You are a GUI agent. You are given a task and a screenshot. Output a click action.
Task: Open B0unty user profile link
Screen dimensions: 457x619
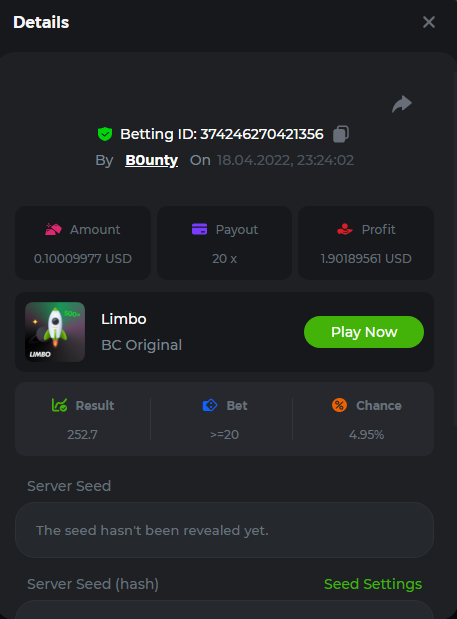(152, 160)
